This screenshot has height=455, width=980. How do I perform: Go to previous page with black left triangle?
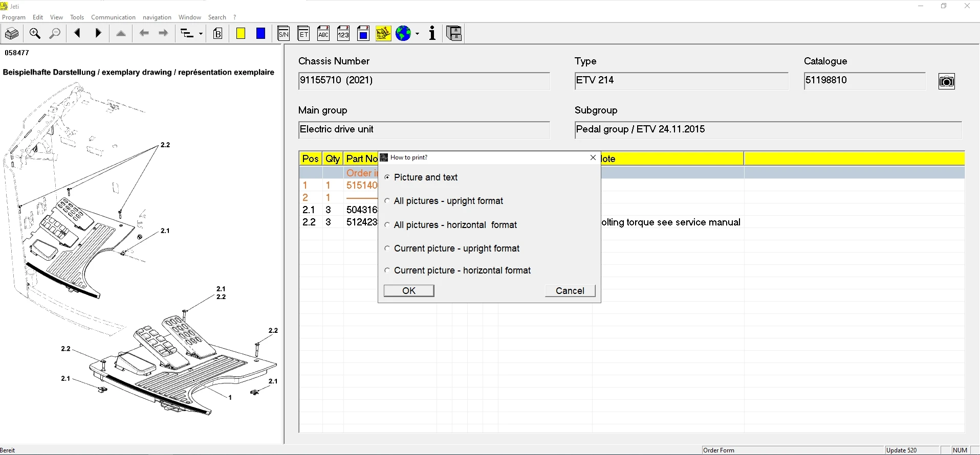[78, 34]
